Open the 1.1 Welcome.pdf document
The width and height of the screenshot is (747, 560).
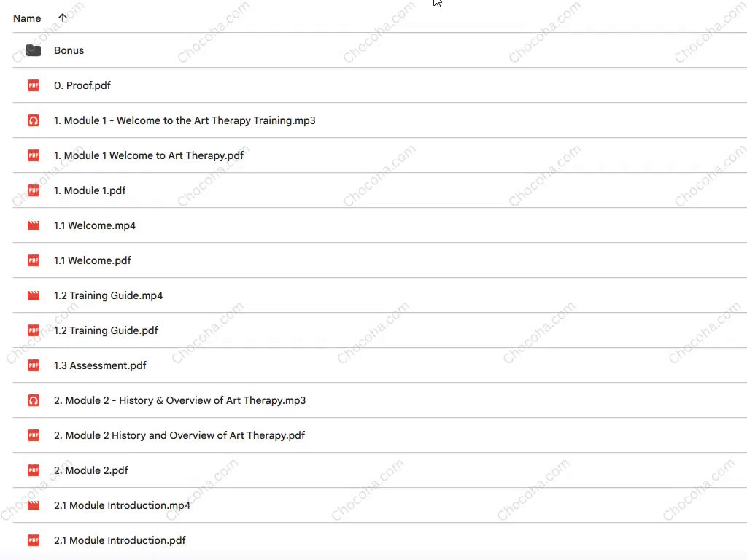(x=93, y=260)
